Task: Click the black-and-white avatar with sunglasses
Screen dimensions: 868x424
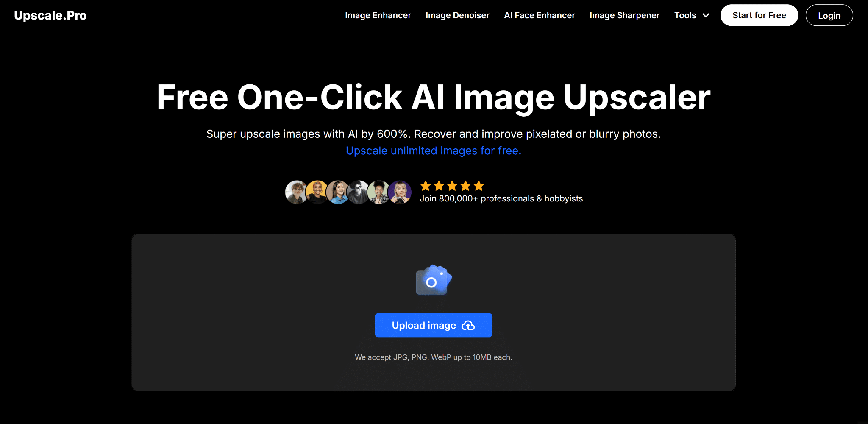Action: [x=358, y=192]
